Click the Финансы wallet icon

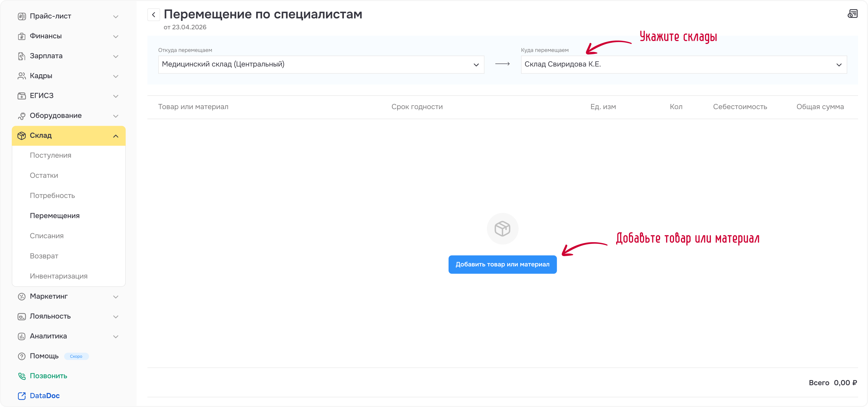tap(22, 36)
